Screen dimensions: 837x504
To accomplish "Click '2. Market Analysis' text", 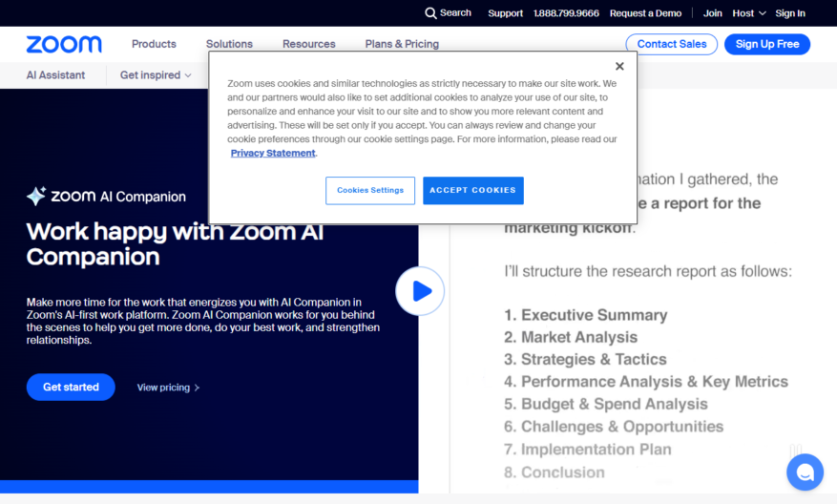I will 571,337.
